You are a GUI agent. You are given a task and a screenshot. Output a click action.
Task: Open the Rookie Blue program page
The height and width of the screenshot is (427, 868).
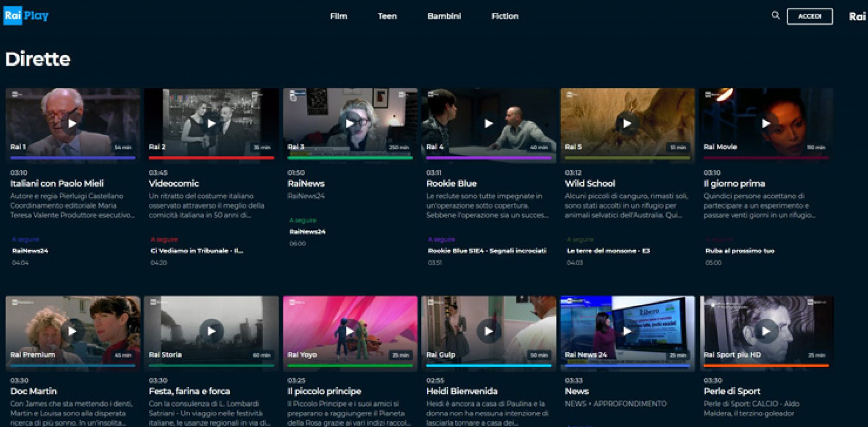click(451, 184)
